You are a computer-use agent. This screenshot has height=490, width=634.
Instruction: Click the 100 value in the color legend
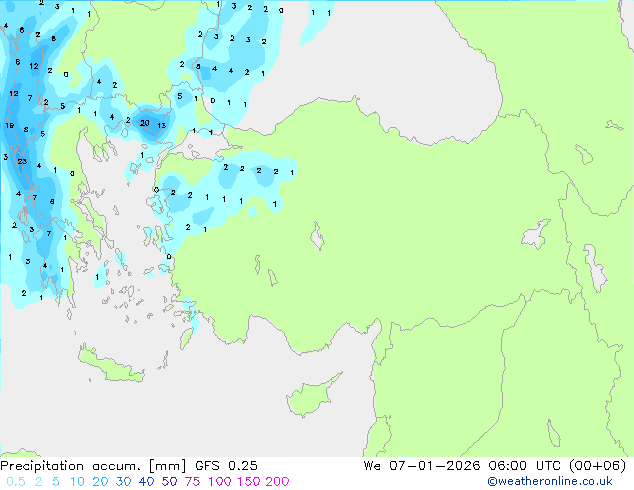tap(220, 482)
